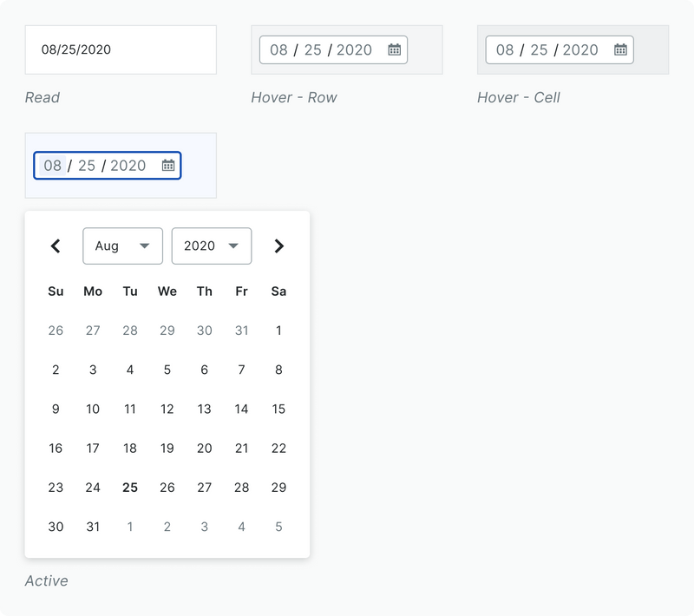Choose August 31 in the calendar
Image resolution: width=694 pixels, height=616 pixels.
[x=93, y=527]
